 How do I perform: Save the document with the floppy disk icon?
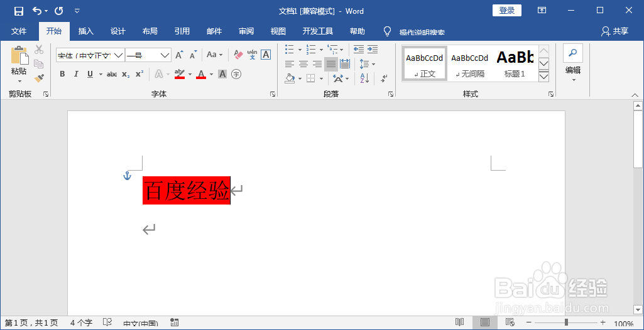[x=19, y=11]
